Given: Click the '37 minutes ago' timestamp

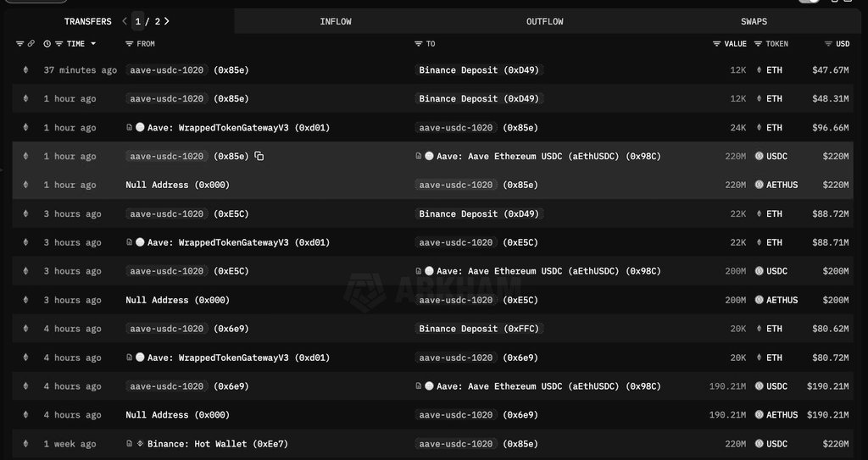Looking at the screenshot, I should pos(81,69).
